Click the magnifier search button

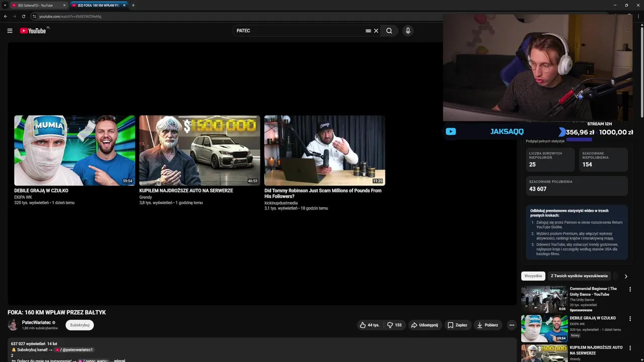point(389,31)
